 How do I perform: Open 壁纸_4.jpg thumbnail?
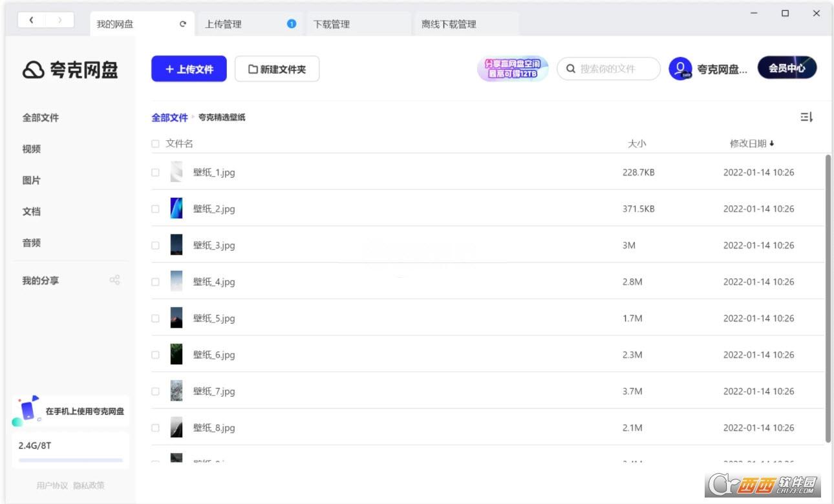tap(176, 282)
